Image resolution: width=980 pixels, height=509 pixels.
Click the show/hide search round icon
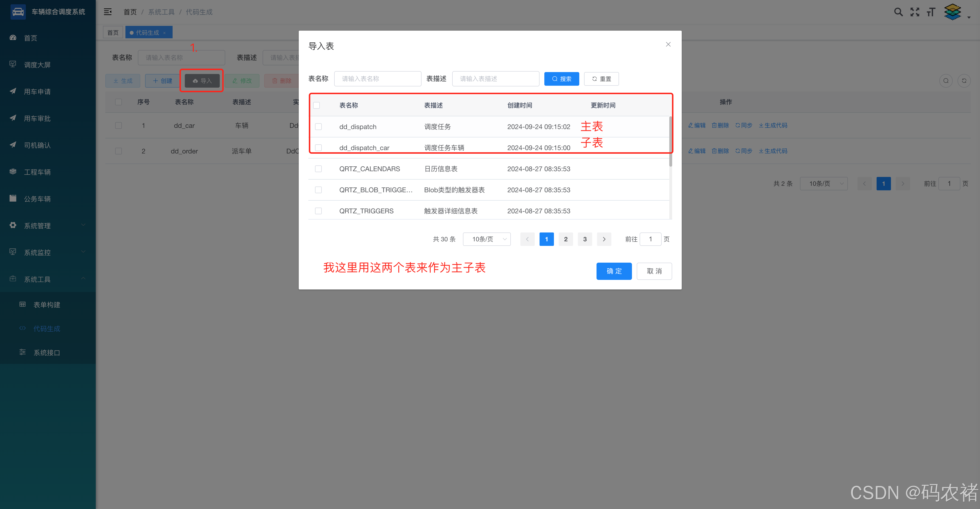click(x=946, y=81)
